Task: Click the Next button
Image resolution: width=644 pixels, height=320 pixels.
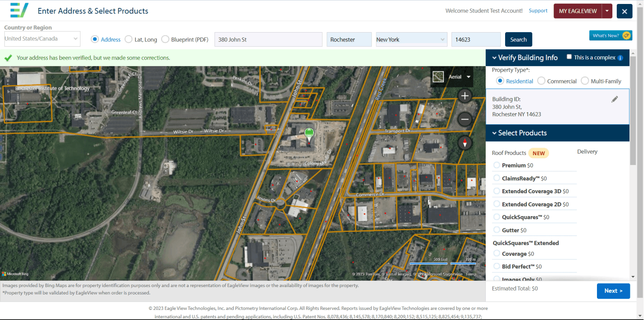Action: (x=613, y=291)
